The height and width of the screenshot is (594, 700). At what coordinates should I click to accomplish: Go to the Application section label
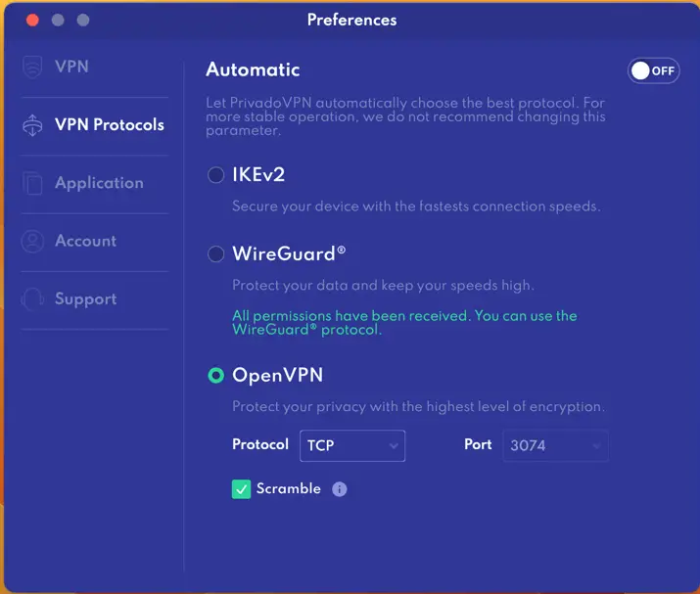99,183
